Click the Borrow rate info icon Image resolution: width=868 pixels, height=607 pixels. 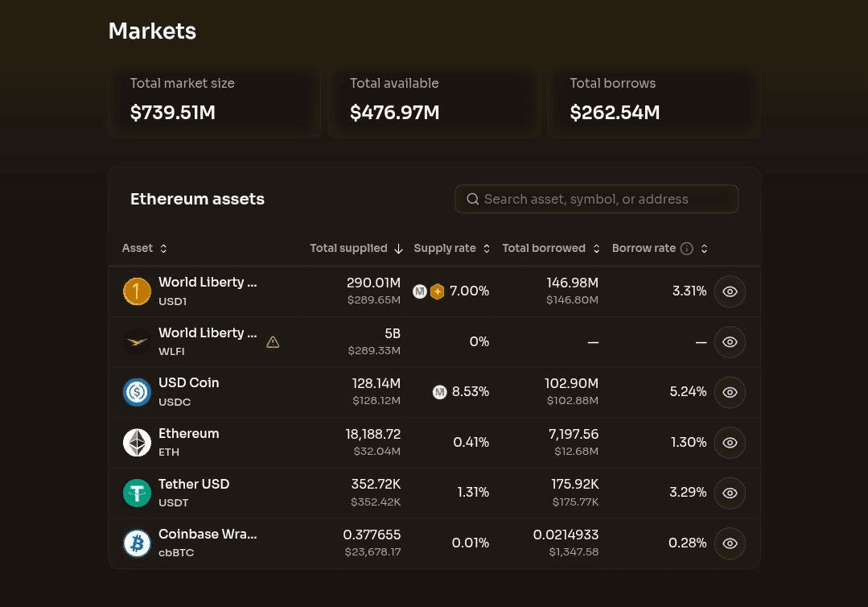point(686,249)
